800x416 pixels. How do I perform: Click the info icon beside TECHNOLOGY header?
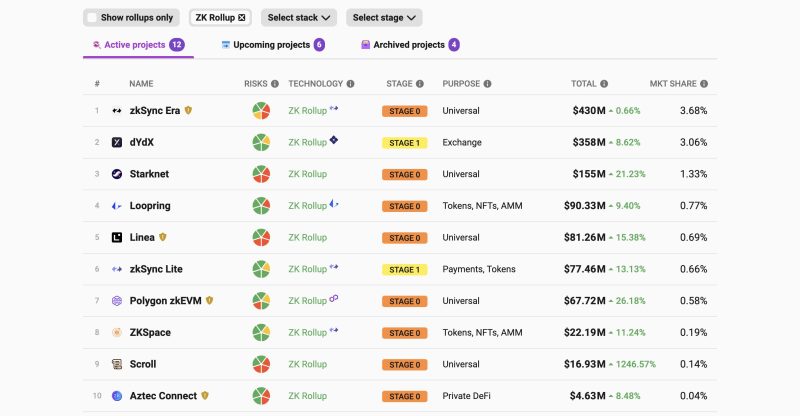pos(351,84)
